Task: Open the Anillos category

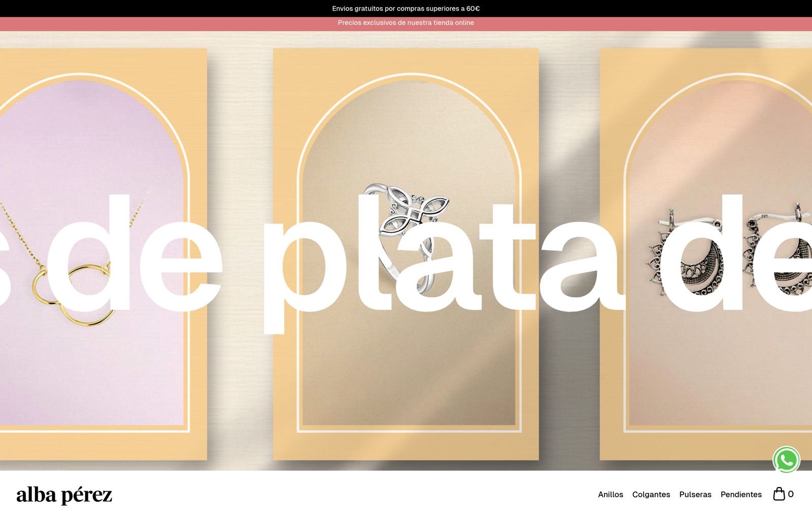Action: (611, 494)
